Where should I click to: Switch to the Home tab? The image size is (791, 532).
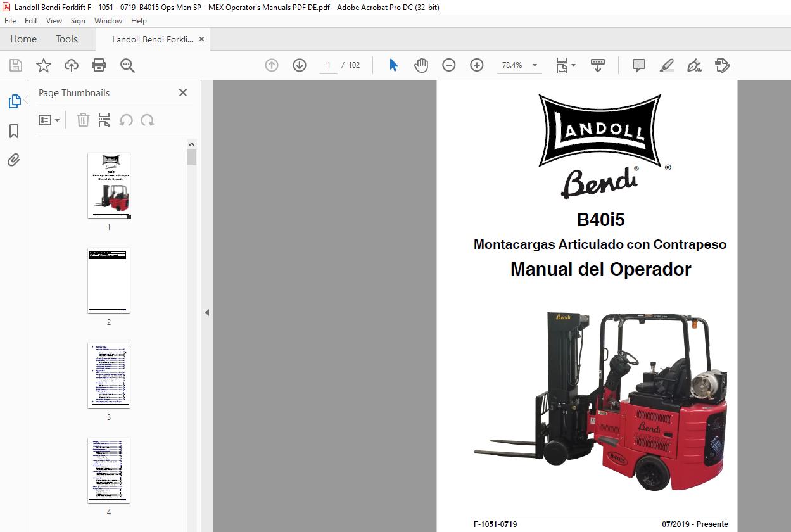(x=23, y=39)
